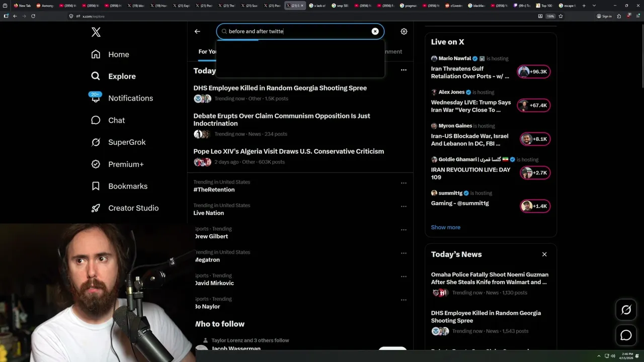This screenshot has height=362, width=644.
Task: Click the site information shield icon
Action: pos(71,16)
